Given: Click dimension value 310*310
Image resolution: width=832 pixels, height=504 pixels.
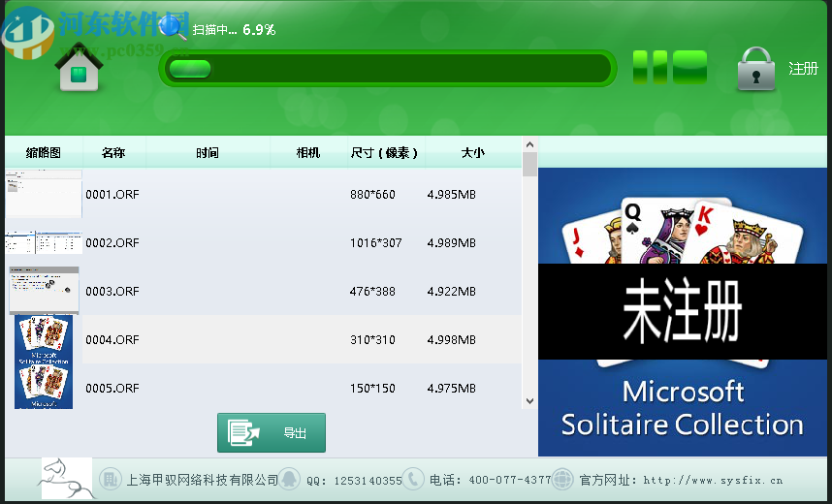Looking at the screenshot, I should tap(372, 339).
